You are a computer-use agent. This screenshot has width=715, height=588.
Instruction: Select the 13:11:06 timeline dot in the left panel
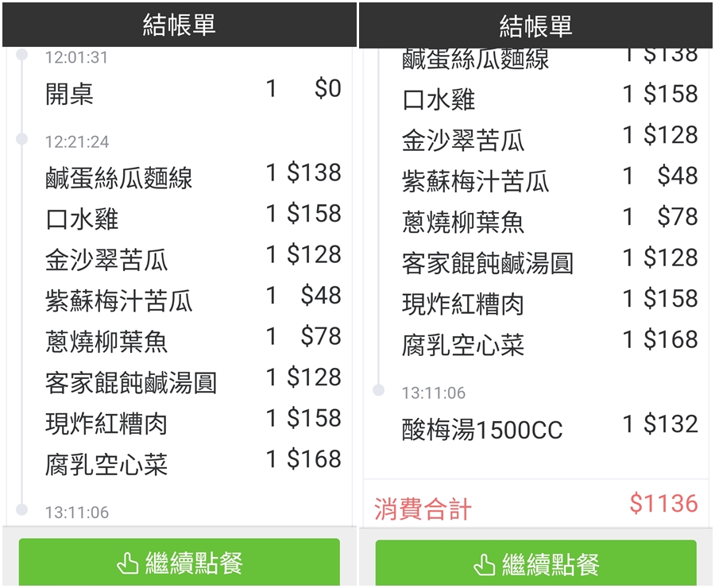[x=22, y=509]
